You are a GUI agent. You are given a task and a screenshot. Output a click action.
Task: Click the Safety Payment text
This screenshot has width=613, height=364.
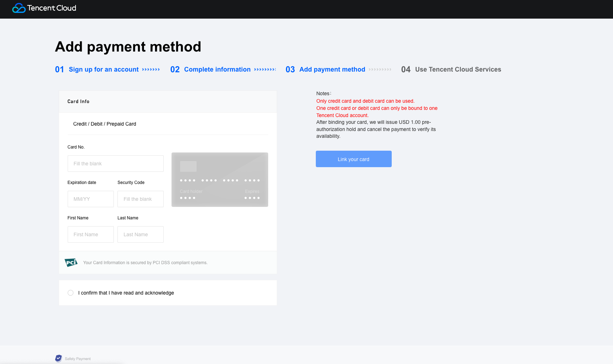pyautogui.click(x=78, y=359)
